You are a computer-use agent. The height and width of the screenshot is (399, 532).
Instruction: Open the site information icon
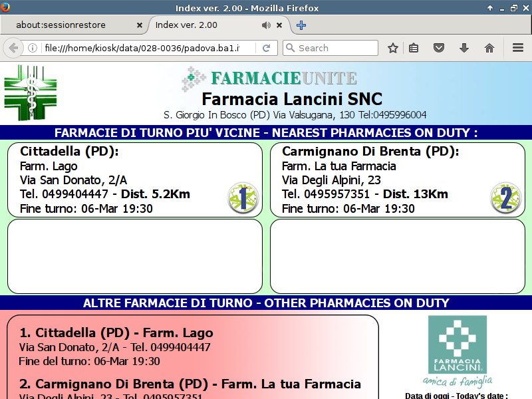point(32,48)
